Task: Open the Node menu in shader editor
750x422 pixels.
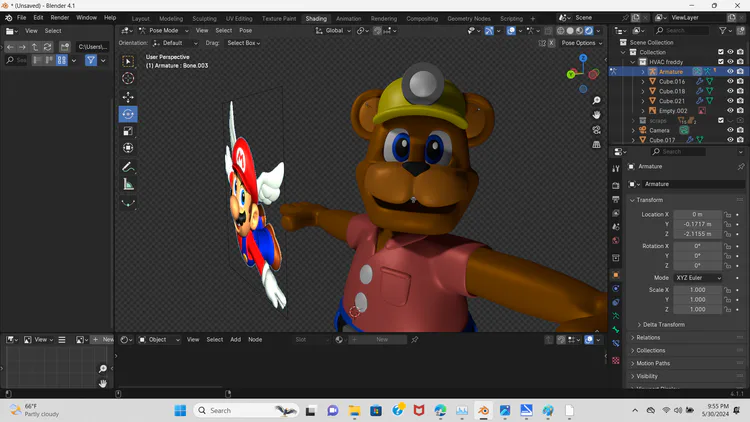Action: 255,340
